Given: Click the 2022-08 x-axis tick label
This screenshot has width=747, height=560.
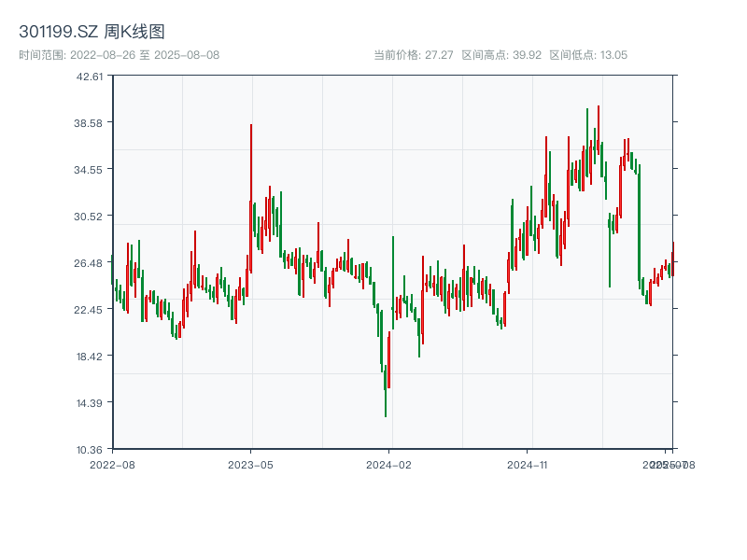Looking at the screenshot, I should [x=112, y=464].
